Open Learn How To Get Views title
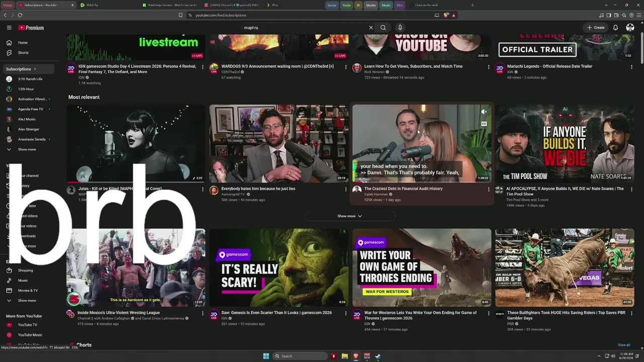Screen dimensions: 644x362 [413, 66]
